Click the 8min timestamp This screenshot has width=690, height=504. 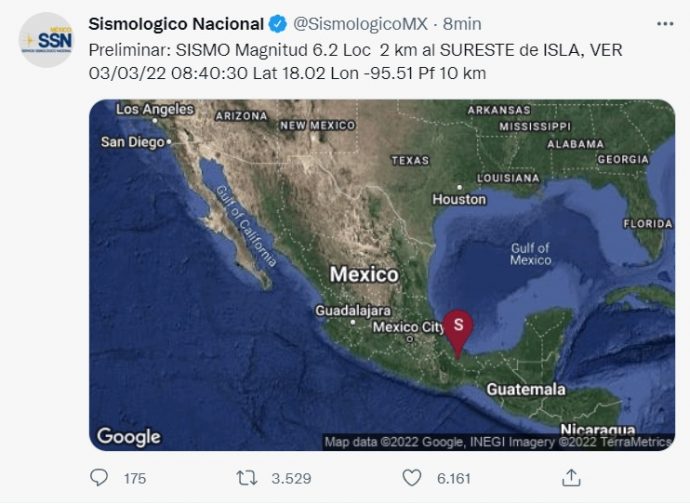point(462,24)
